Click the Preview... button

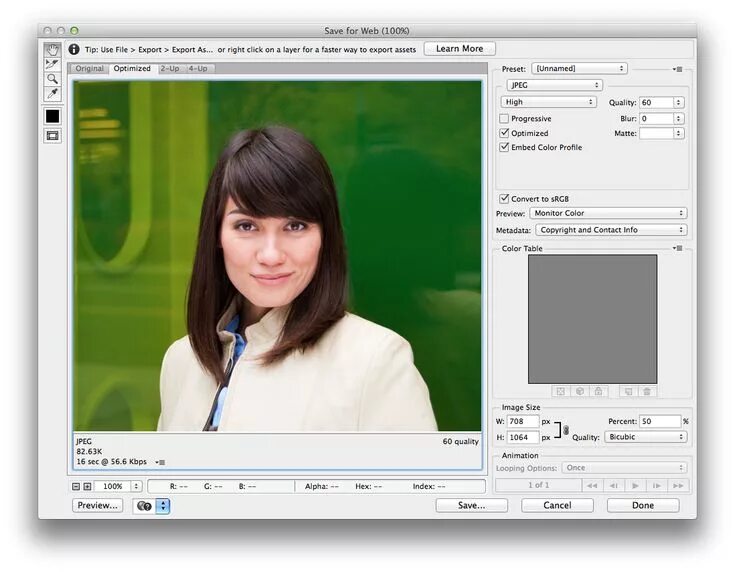pos(98,505)
